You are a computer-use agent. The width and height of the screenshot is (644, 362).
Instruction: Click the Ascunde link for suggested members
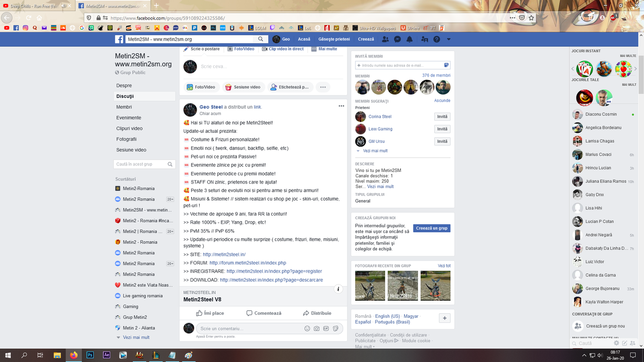point(442,101)
